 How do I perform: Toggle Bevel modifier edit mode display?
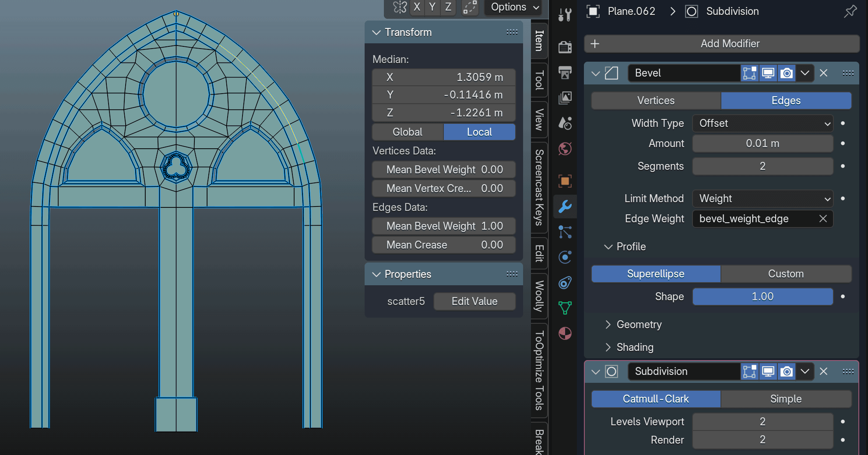(x=749, y=73)
